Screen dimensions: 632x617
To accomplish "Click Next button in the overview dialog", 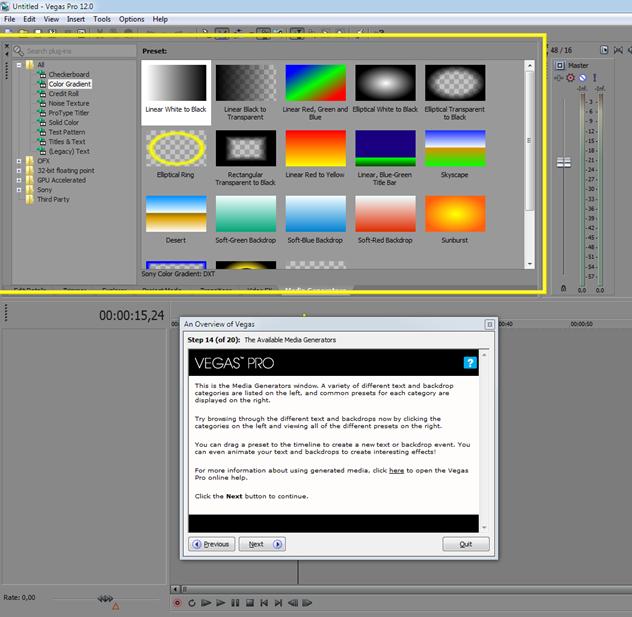I will click(x=262, y=544).
